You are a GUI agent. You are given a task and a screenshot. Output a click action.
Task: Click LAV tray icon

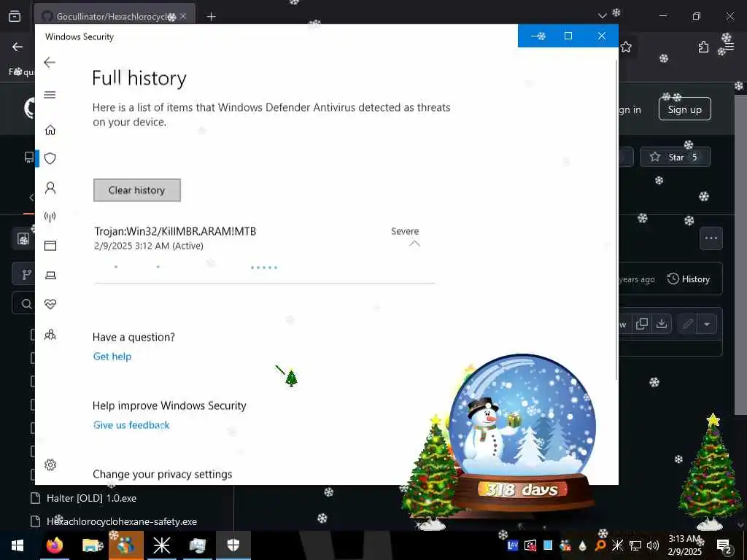(513, 545)
